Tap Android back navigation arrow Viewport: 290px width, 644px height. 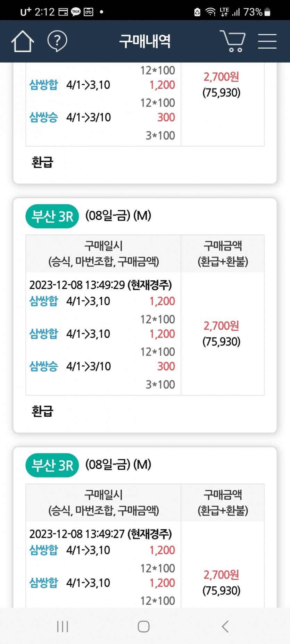225,626
